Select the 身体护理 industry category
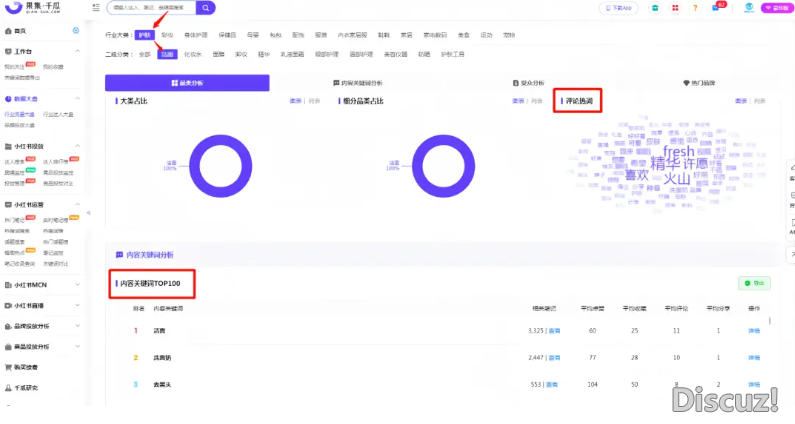The height and width of the screenshot is (424, 795). 196,35
